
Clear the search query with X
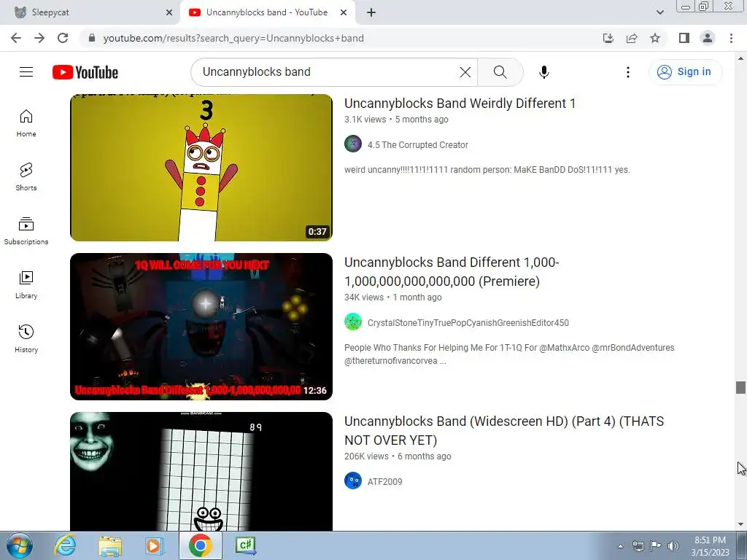465,72
